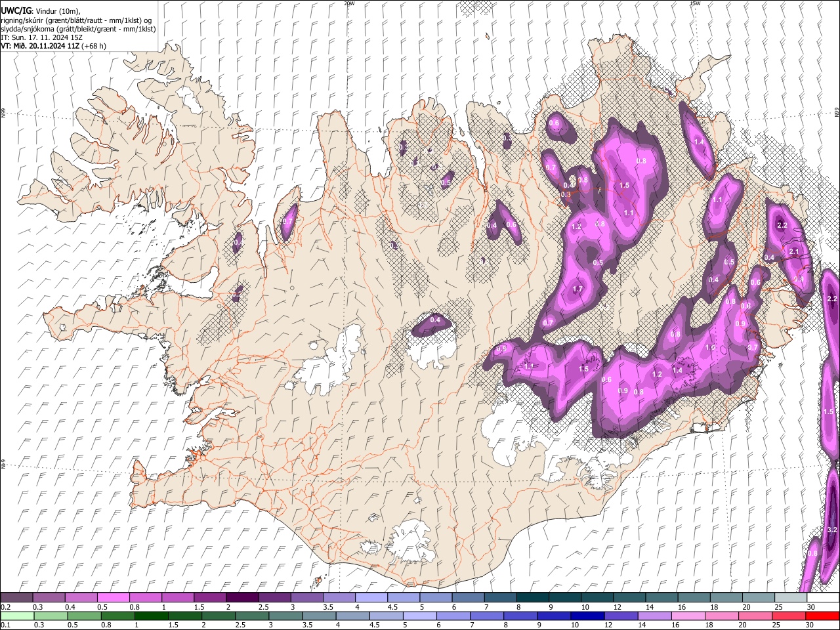This screenshot has height=630, width=840.
Task: Click the 'UWC/IG: Vindur (10m)' title line
Action: [x=41, y=11]
